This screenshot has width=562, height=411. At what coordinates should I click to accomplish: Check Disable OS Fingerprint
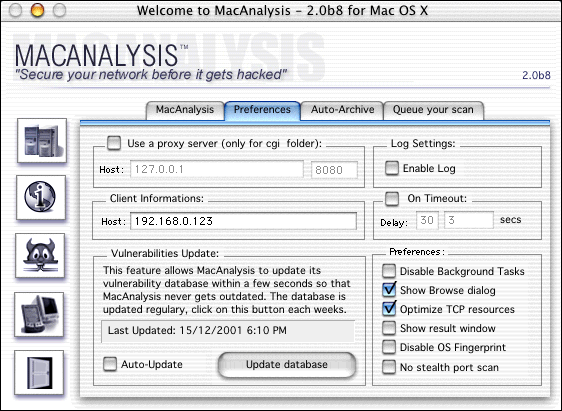coord(389,347)
